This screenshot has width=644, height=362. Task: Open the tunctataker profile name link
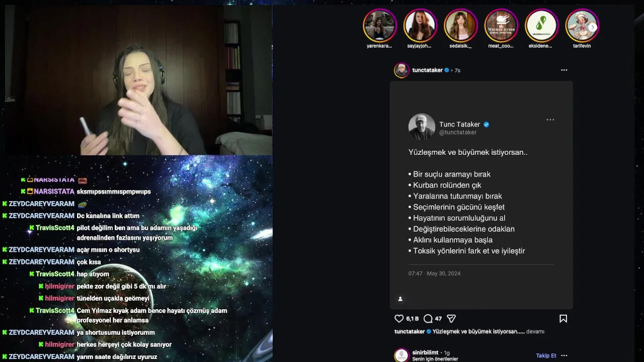pos(427,70)
